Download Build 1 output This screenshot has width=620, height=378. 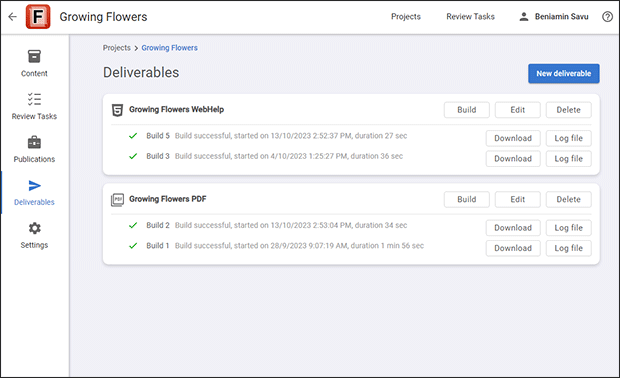(x=513, y=248)
